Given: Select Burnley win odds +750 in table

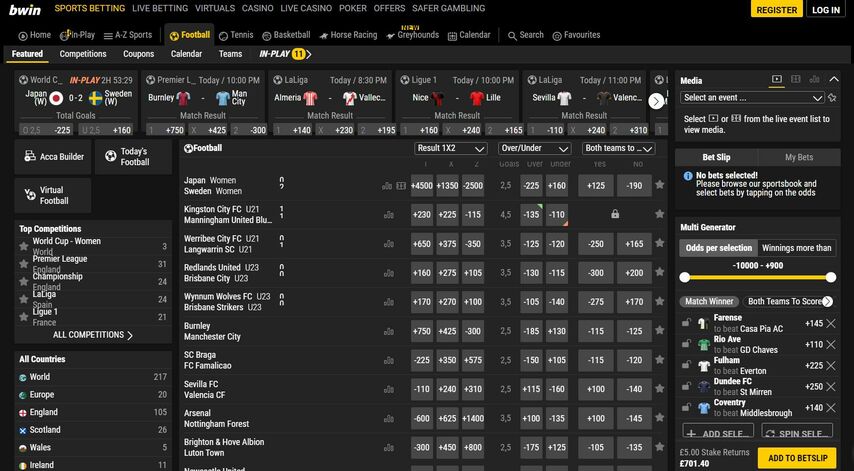Looking at the screenshot, I should [422, 331].
